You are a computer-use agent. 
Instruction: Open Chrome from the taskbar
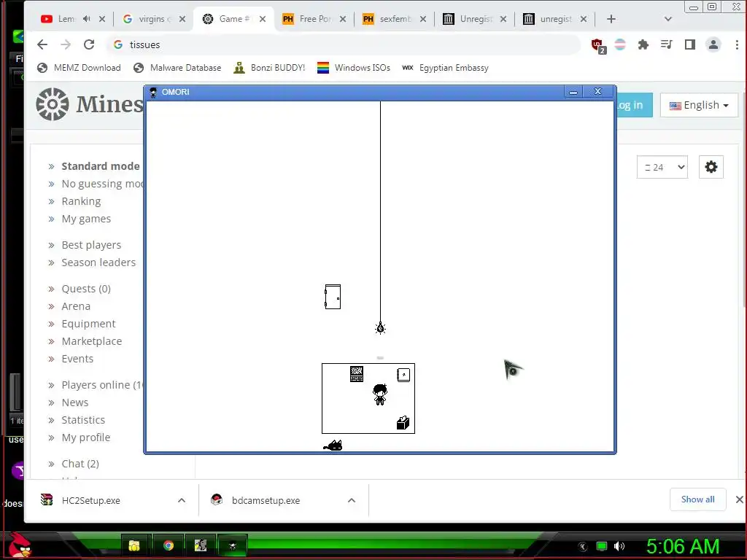(169, 545)
